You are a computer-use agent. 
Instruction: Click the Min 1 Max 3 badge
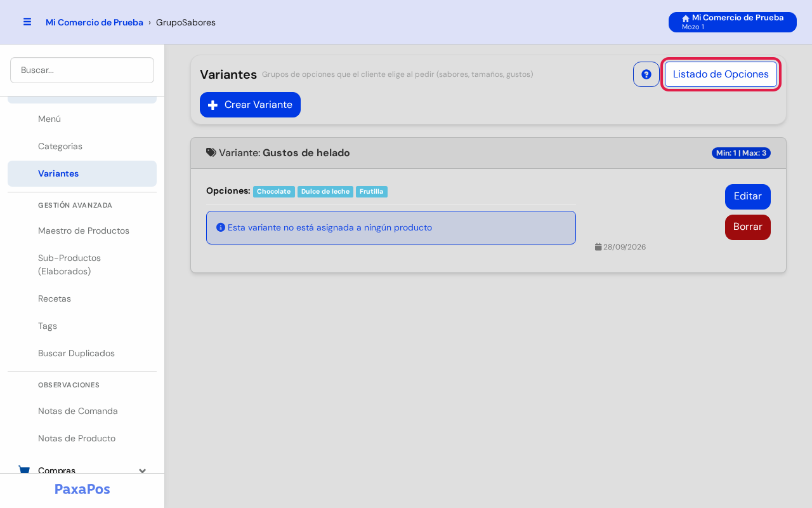741,153
